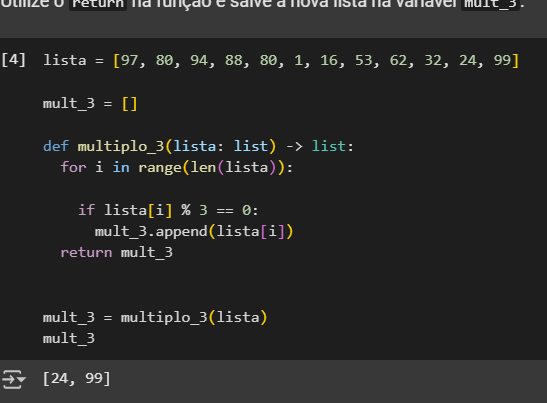Click the code line "lista = [97, 80, 94..."
The height and width of the screenshot is (403, 547).
281,60
